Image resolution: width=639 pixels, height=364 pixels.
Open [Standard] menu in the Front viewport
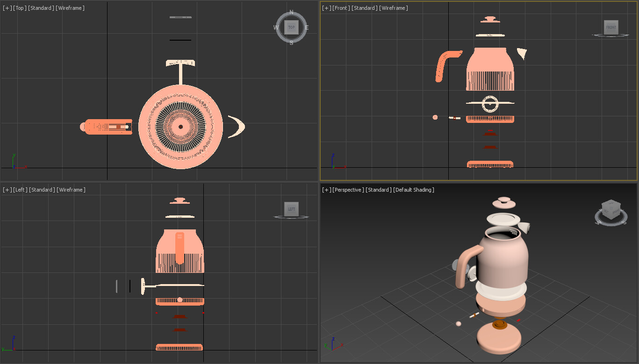tap(365, 8)
